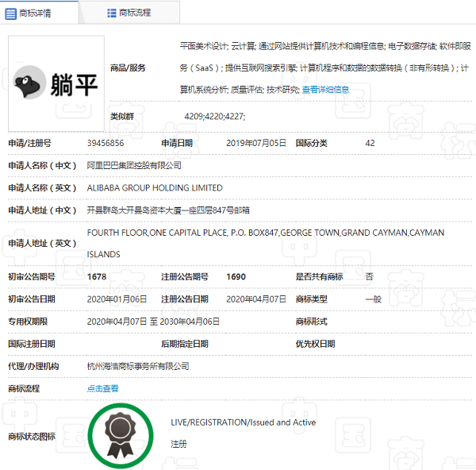Click the 国际注册日期 label
Image resolution: width=476 pixels, height=470 pixels.
click(32, 344)
